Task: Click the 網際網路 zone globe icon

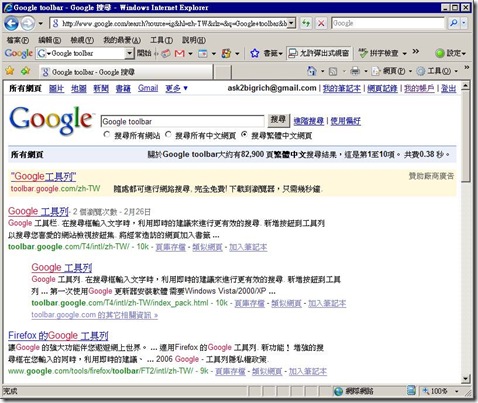Action: pyautogui.click(x=338, y=391)
